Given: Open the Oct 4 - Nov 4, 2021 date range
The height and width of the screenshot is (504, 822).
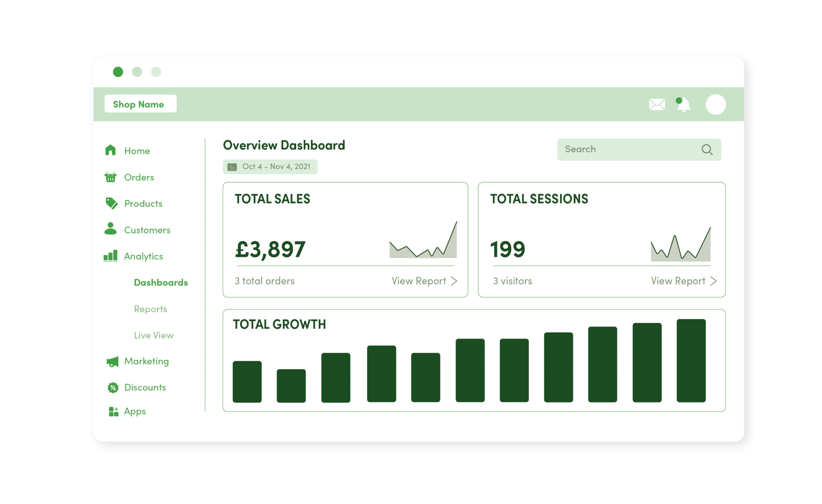Looking at the screenshot, I should 270,167.
